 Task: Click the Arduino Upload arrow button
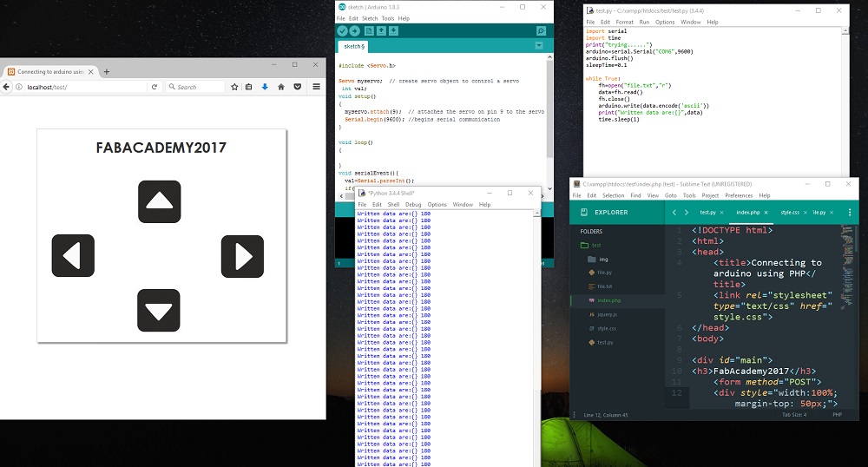354,31
